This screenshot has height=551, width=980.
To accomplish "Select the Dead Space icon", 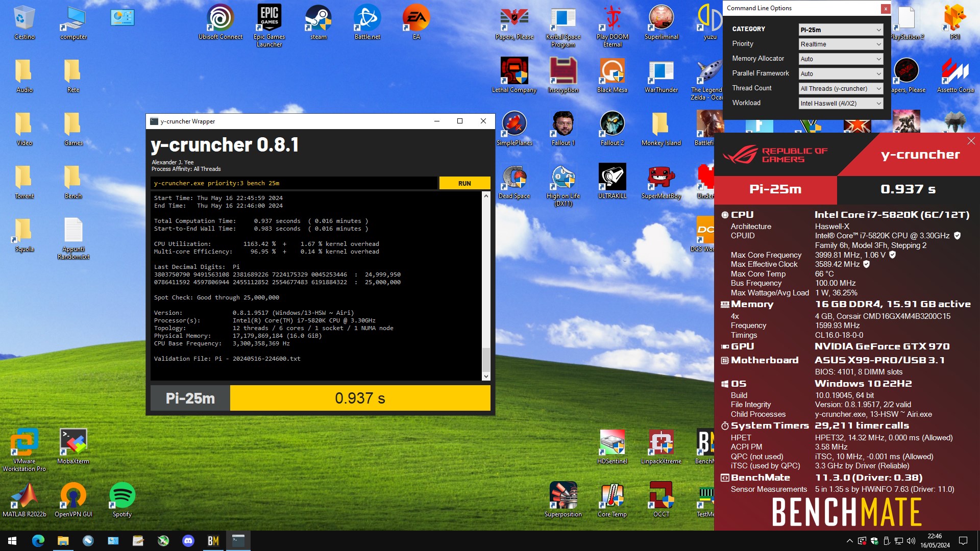I will click(514, 182).
